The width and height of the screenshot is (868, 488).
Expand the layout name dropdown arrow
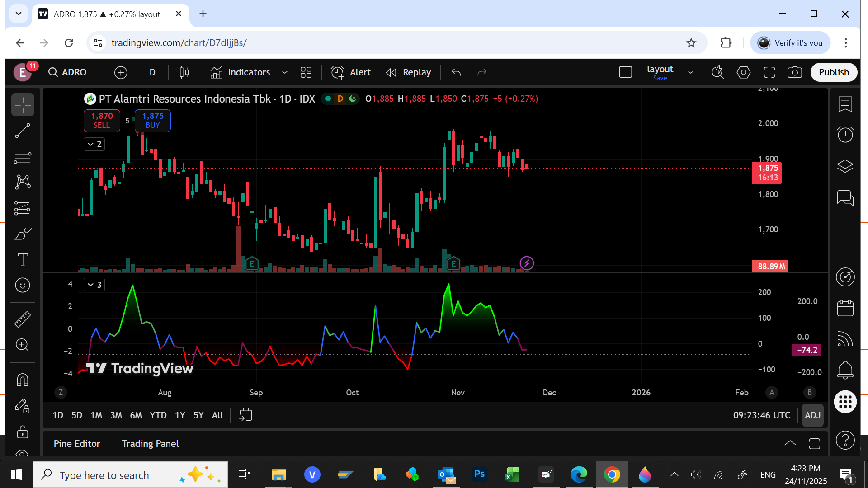pos(690,72)
